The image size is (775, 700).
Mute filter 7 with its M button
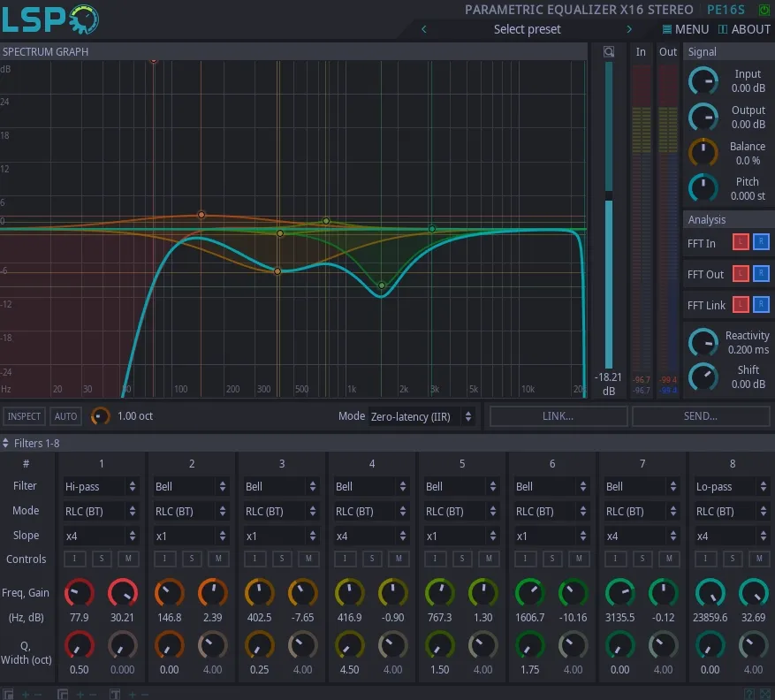click(669, 559)
